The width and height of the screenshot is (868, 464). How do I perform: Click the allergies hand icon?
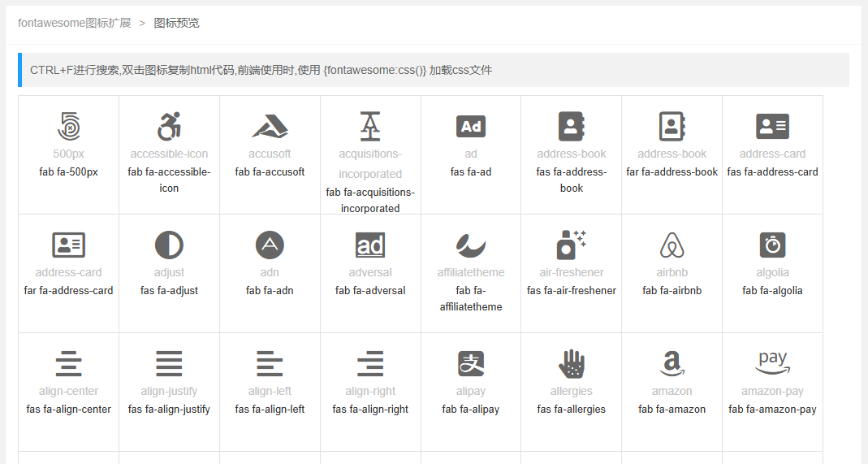(x=572, y=363)
